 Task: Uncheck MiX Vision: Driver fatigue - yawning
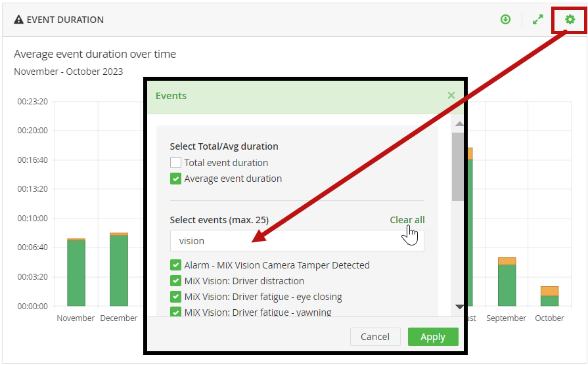tap(175, 312)
